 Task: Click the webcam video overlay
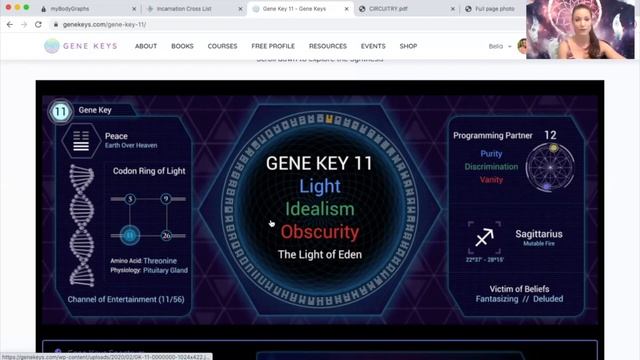[580, 29]
